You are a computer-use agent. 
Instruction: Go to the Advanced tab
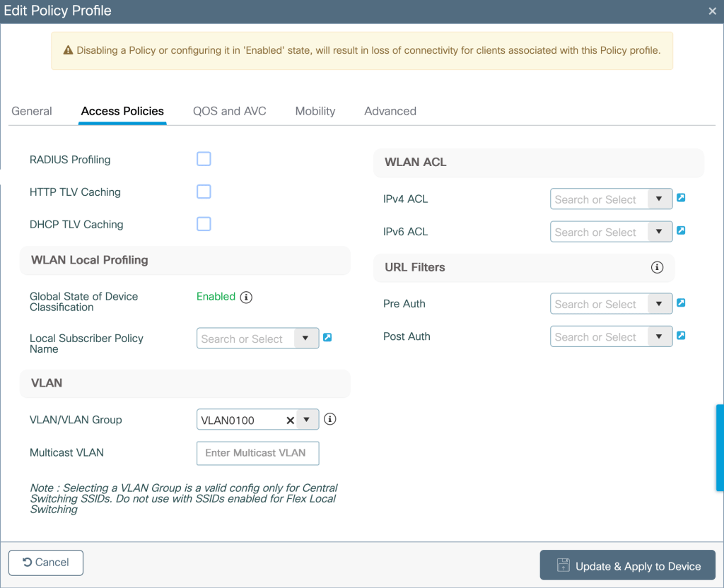(x=390, y=111)
